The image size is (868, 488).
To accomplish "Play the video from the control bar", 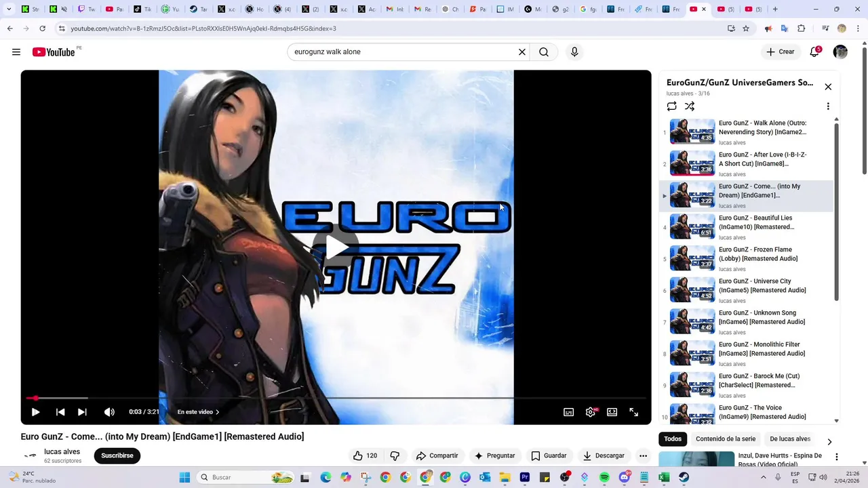I will (x=35, y=412).
